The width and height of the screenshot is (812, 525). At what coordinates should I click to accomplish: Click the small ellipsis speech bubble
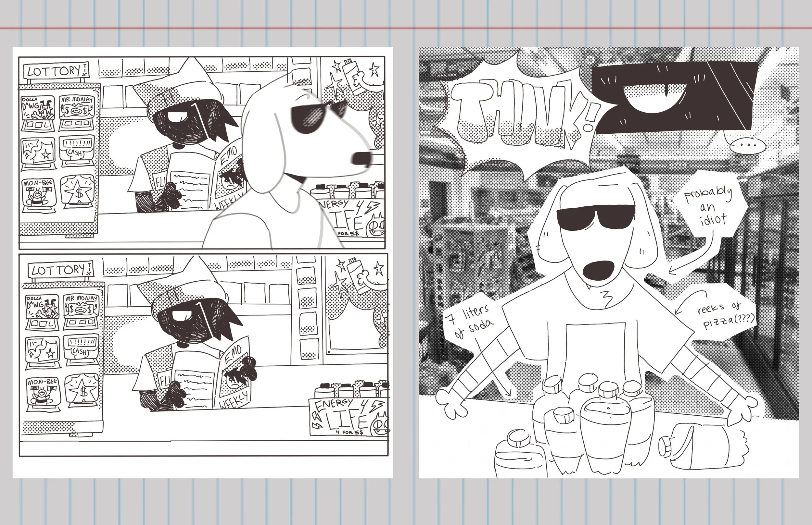pyautogui.click(x=748, y=146)
